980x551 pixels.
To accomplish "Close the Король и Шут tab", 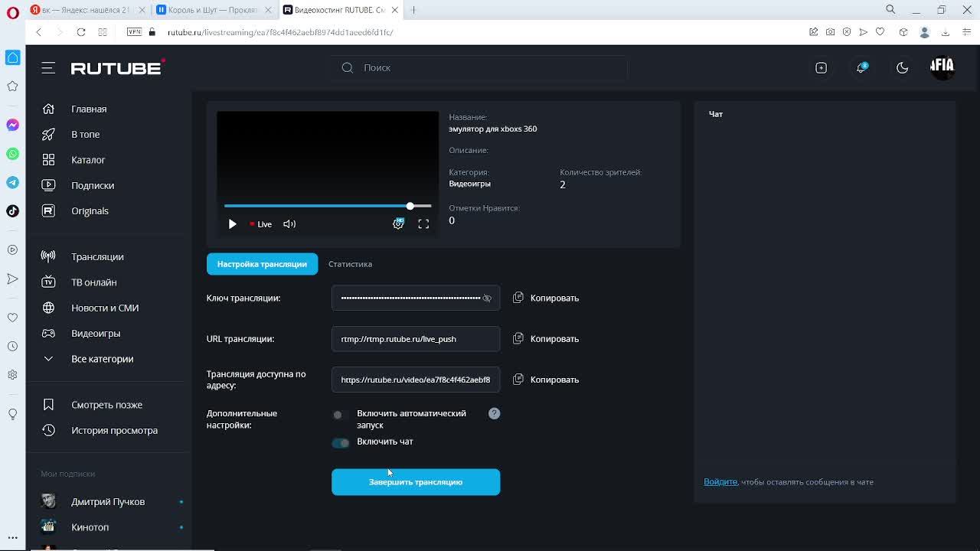I will click(268, 10).
